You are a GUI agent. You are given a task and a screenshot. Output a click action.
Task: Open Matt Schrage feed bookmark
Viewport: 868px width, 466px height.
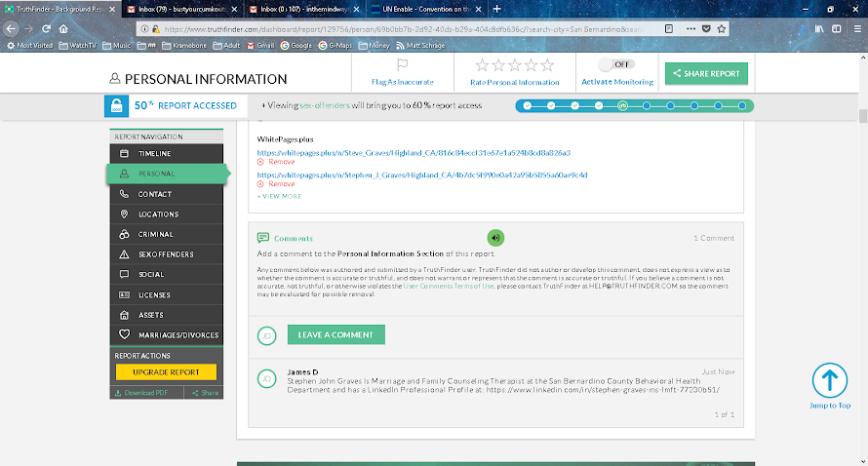coord(420,46)
